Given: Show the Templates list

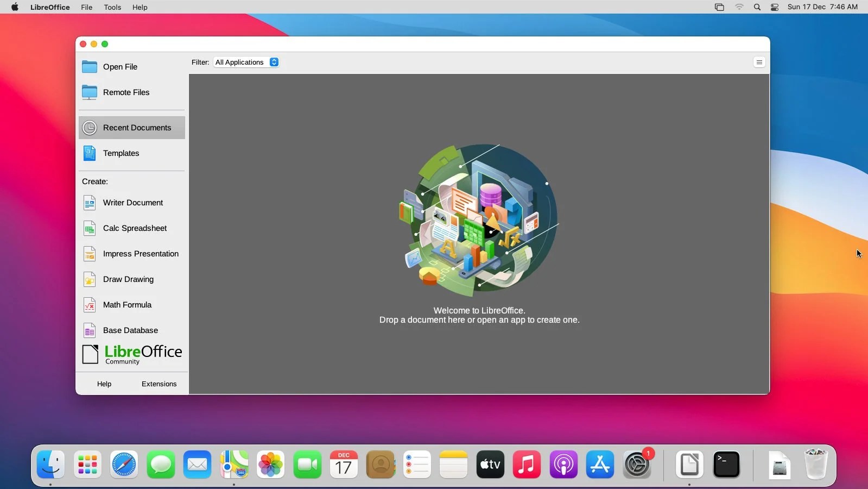Looking at the screenshot, I should (132, 153).
